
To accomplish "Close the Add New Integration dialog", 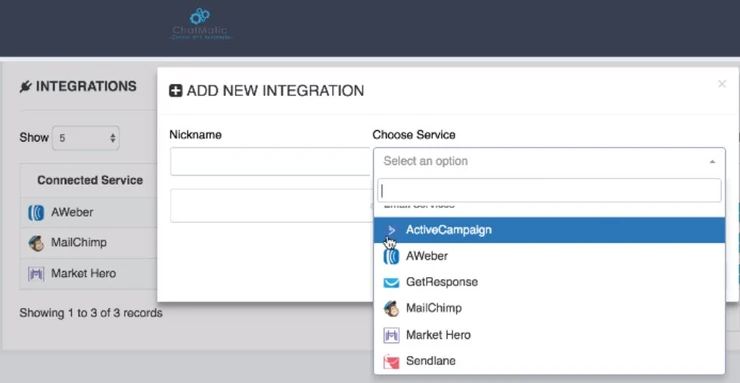I will pyautogui.click(x=722, y=84).
